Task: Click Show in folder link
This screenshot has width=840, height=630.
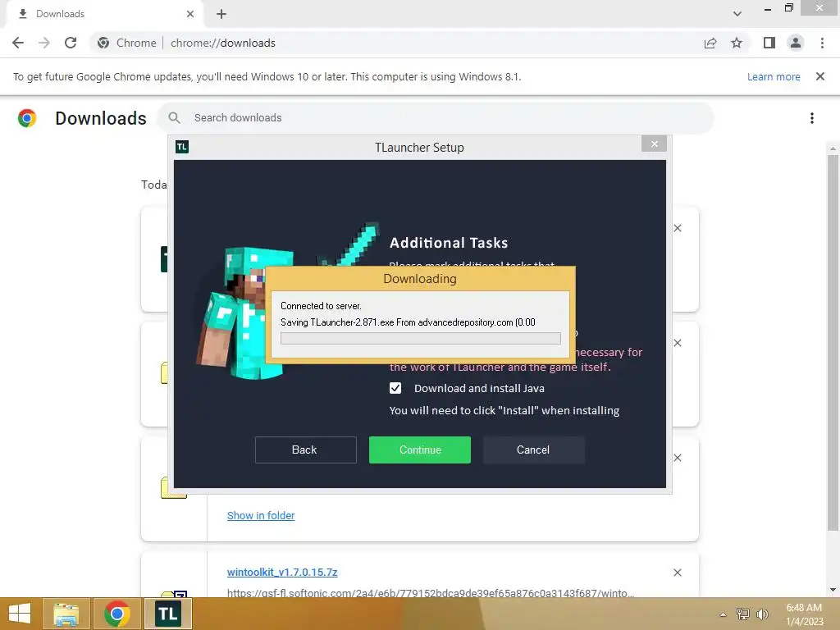Action: pos(261,515)
